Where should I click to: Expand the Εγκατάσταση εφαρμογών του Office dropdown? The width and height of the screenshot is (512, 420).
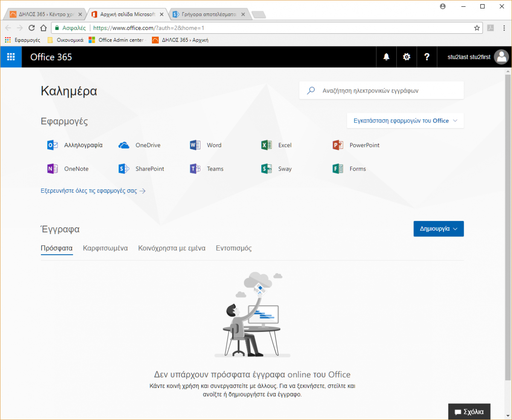point(405,121)
